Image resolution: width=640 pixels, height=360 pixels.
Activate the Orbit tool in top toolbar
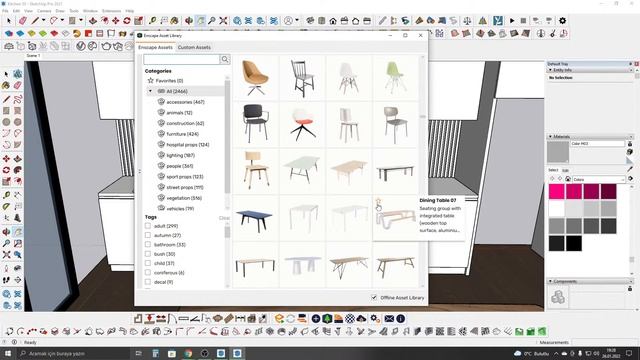189,20
